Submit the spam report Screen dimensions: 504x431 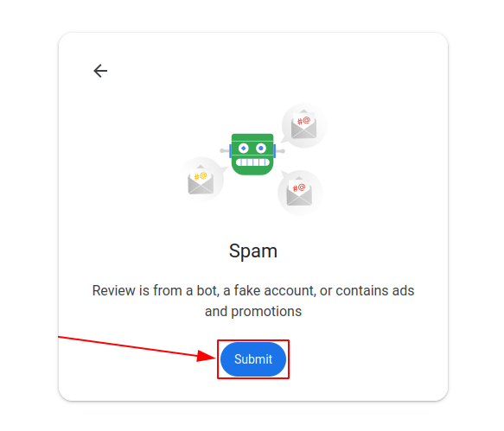pyautogui.click(x=253, y=359)
